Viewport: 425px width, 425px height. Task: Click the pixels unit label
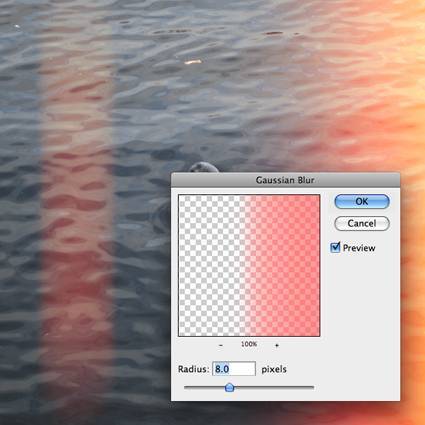click(x=274, y=369)
